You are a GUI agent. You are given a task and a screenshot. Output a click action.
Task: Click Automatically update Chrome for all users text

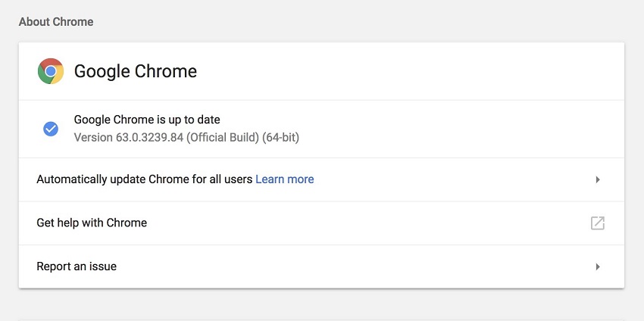pos(145,179)
